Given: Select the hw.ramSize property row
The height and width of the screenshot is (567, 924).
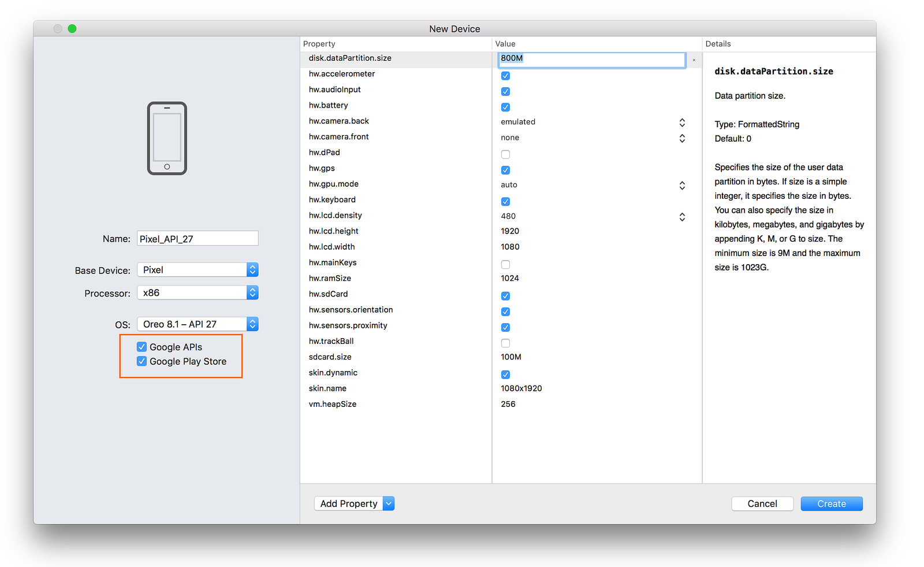Looking at the screenshot, I should [x=330, y=279].
